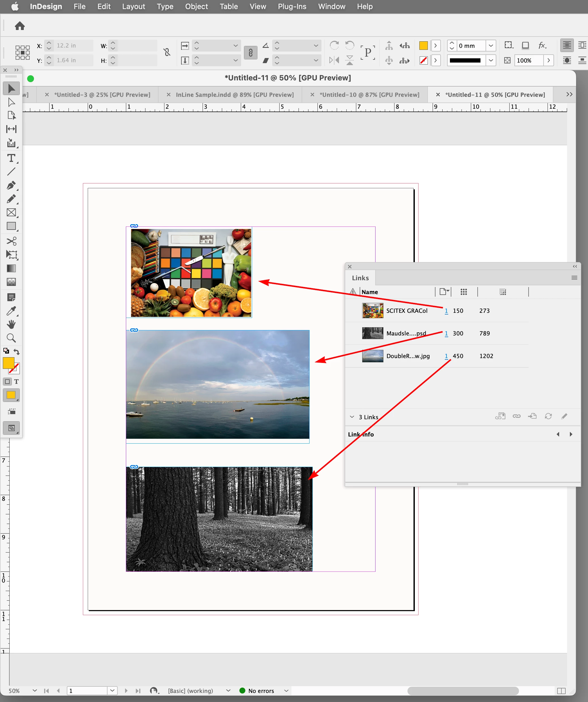Toggle constrain proportions chain button

coord(167,52)
